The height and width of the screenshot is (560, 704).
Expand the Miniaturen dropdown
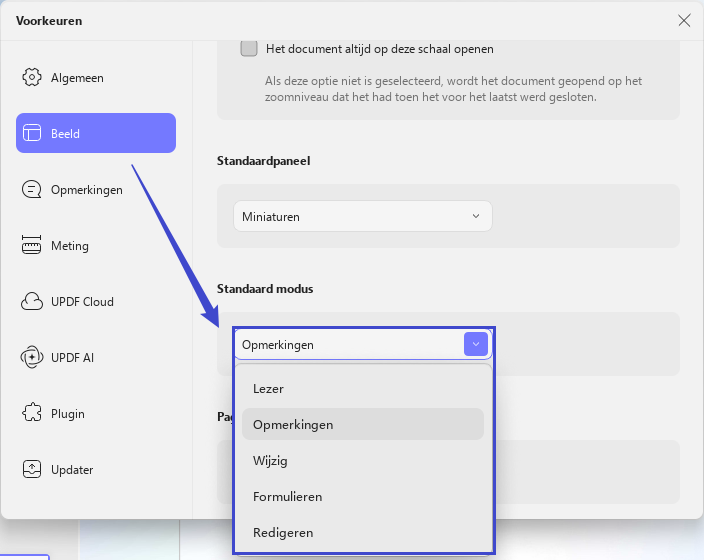pos(363,216)
